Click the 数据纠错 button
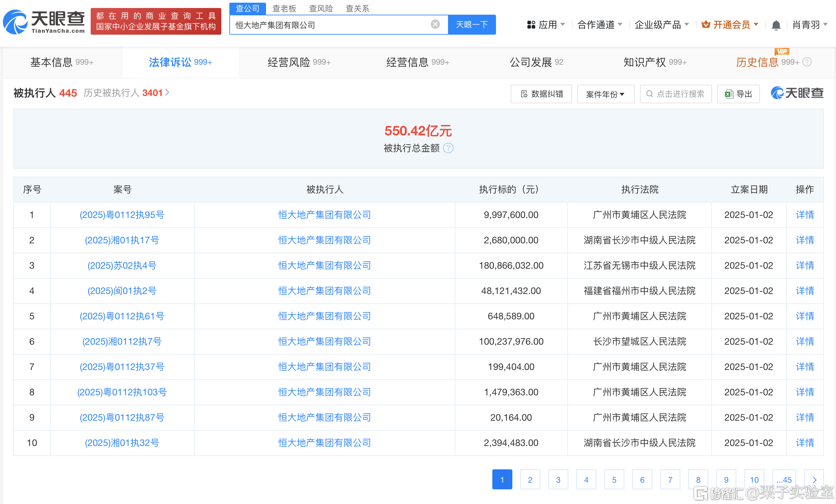 [x=541, y=94]
